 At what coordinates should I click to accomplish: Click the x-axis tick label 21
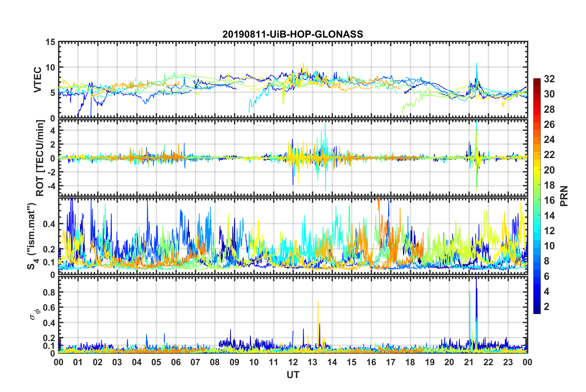[x=469, y=362]
